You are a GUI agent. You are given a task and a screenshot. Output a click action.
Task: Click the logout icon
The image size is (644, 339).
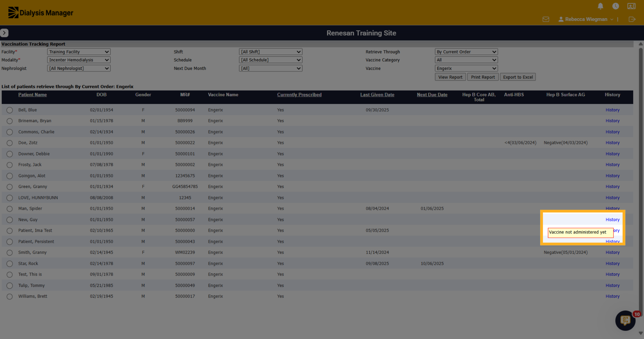(x=632, y=19)
